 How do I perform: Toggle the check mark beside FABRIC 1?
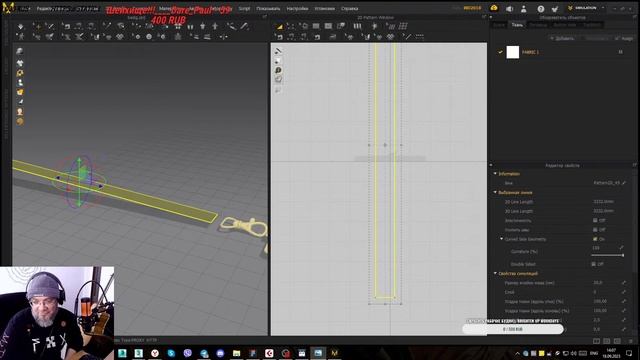[500, 52]
